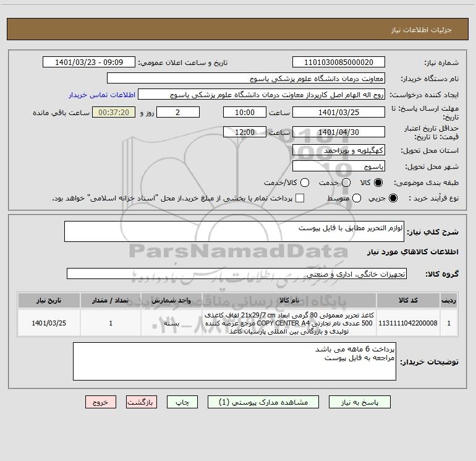
Task: Click the need date cell 1401/03/25
Action: [49, 323]
